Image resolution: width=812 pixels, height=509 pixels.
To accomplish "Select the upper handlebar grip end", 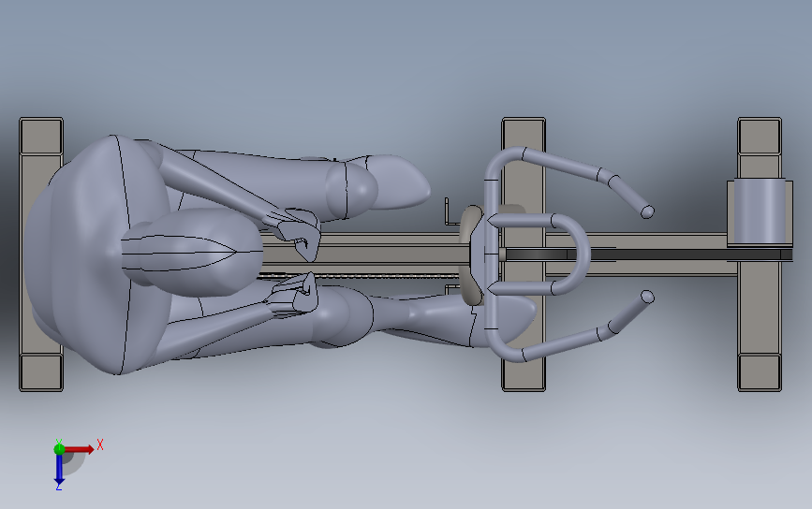I will click(647, 211).
